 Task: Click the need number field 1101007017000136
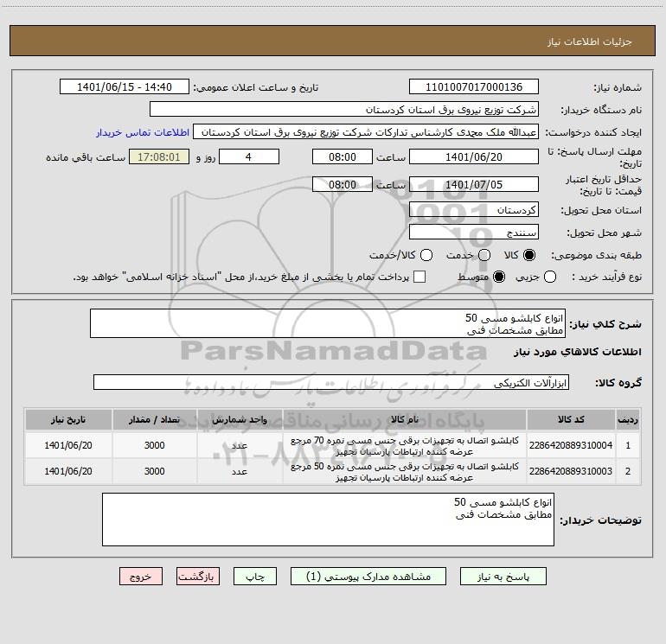pos(474,86)
